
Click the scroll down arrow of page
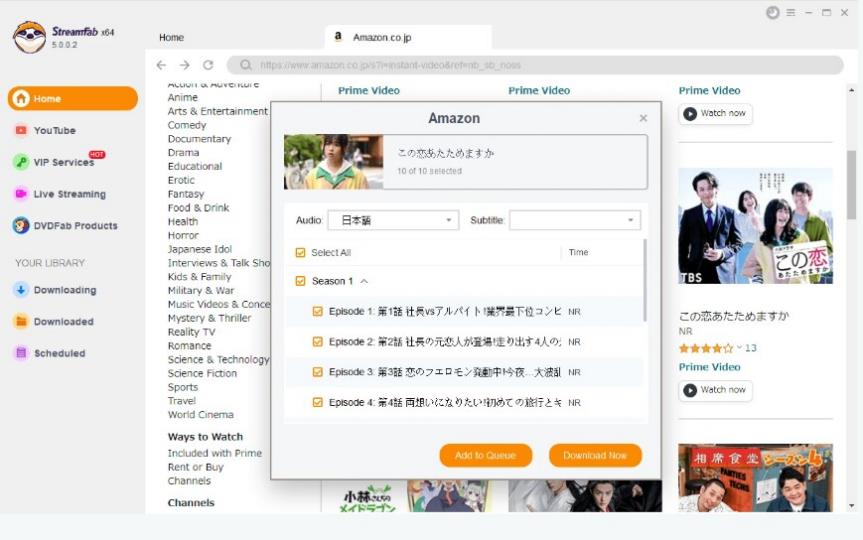[x=851, y=505]
